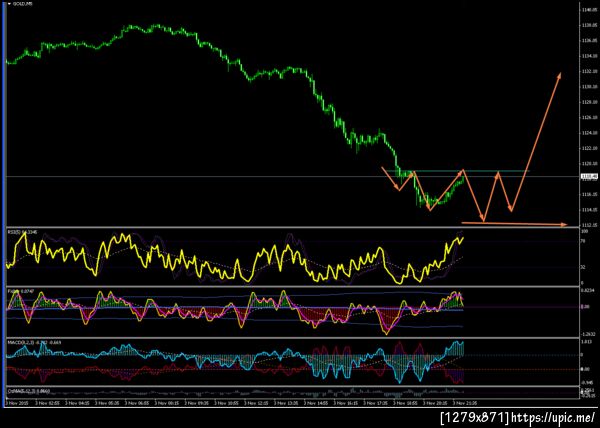Click the 1130.10 price level on the axis

tap(590, 87)
